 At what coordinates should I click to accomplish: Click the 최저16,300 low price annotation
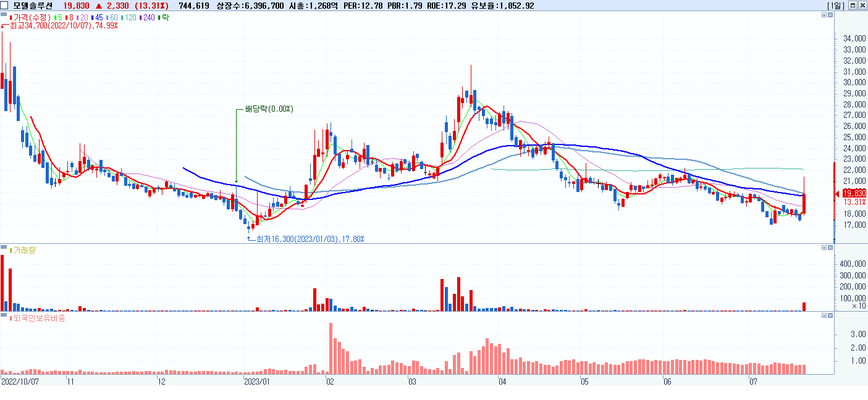tap(310, 239)
